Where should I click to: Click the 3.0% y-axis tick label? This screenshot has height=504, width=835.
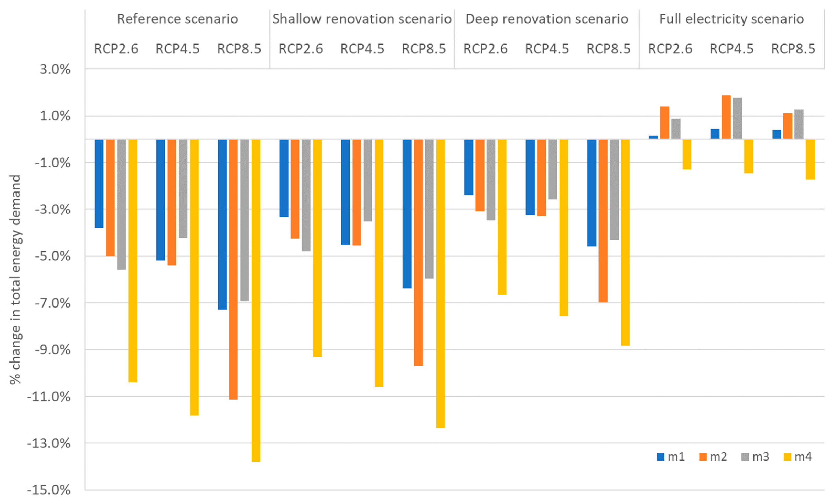coord(55,69)
